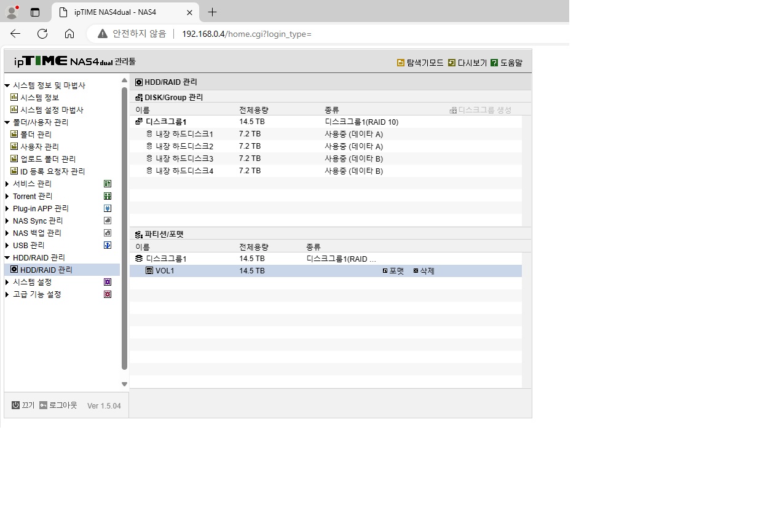Click the 시스템 설정 status icon
761x532 pixels.
click(x=108, y=282)
